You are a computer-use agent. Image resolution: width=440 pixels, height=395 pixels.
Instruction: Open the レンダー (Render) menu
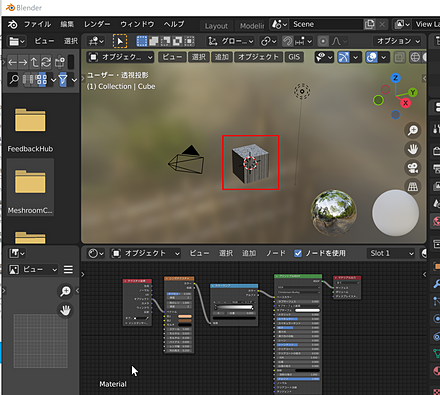(97, 24)
